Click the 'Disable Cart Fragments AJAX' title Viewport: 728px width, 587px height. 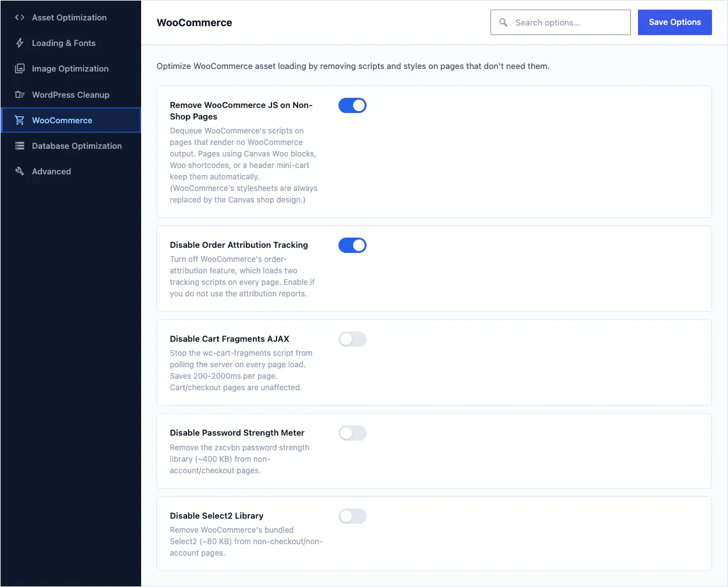coord(229,339)
